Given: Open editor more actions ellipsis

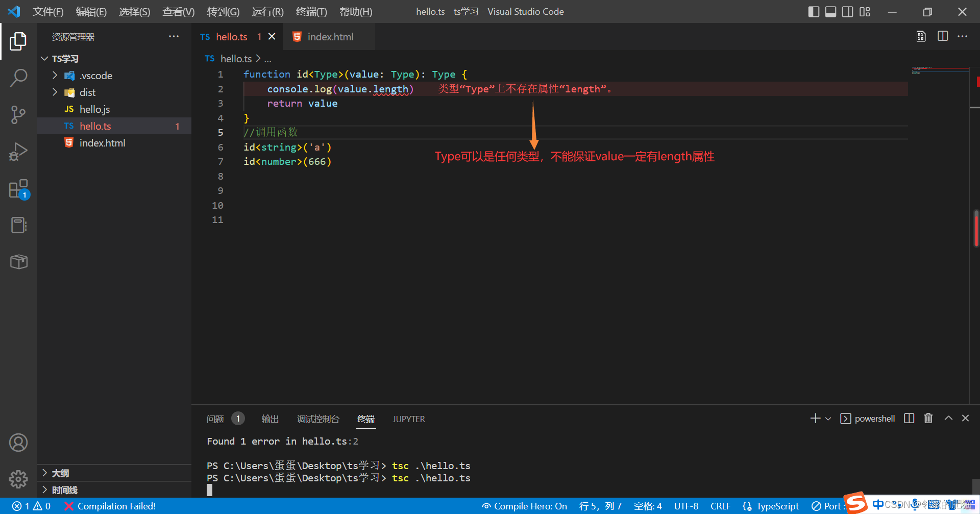Looking at the screenshot, I should pyautogui.click(x=963, y=36).
